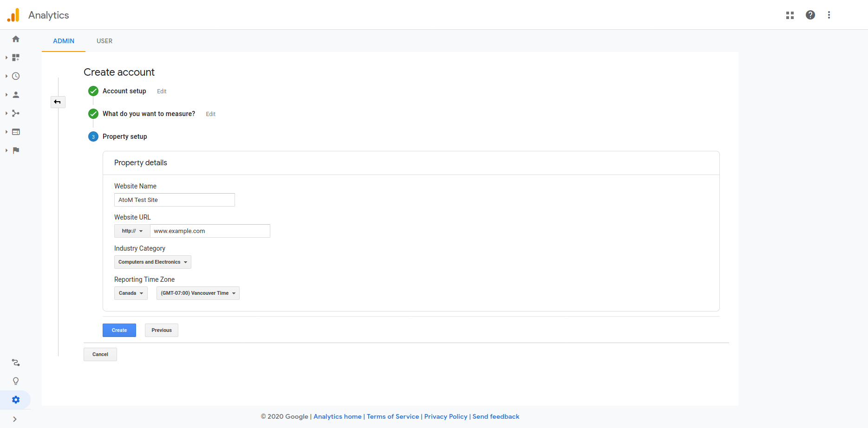
Task: Open the Admin gear icon
Action: 16,400
